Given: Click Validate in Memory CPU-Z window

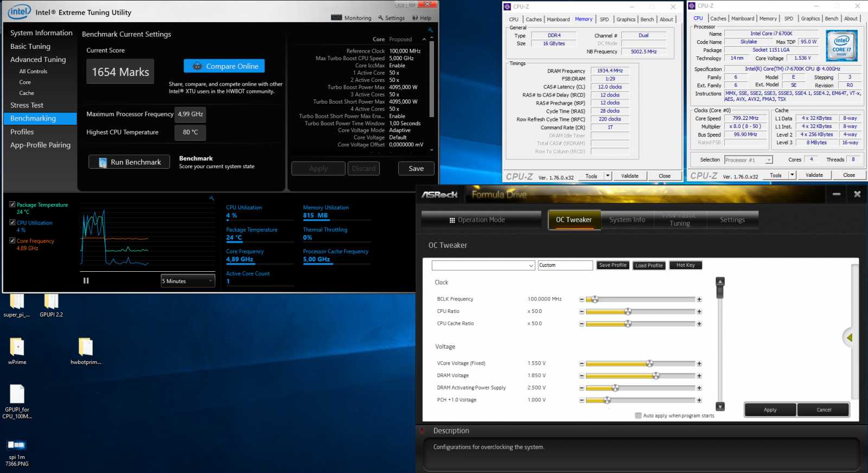Looking at the screenshot, I should click(x=629, y=176).
